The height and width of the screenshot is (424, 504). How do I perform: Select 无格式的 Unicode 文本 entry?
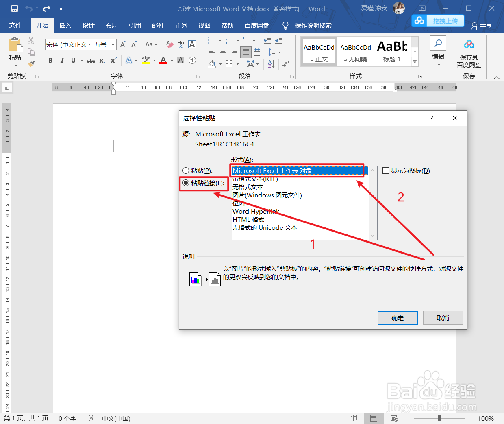tap(265, 228)
